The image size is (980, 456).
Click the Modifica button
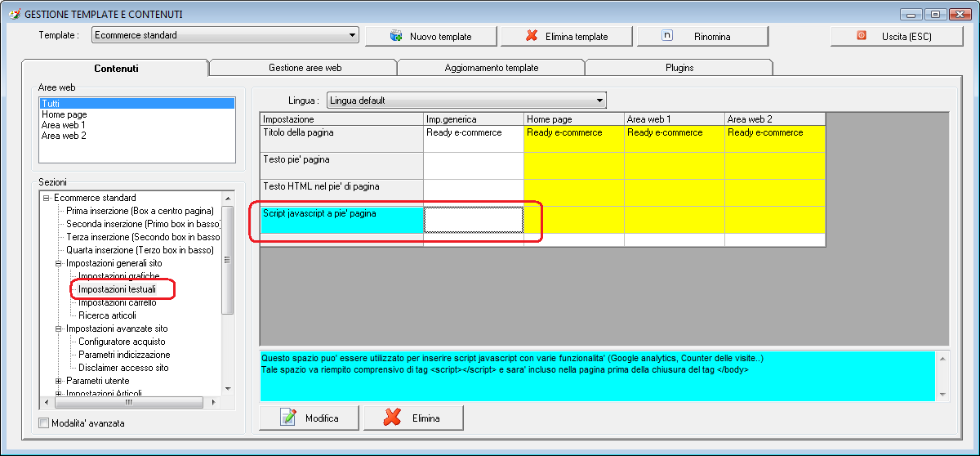pyautogui.click(x=309, y=418)
